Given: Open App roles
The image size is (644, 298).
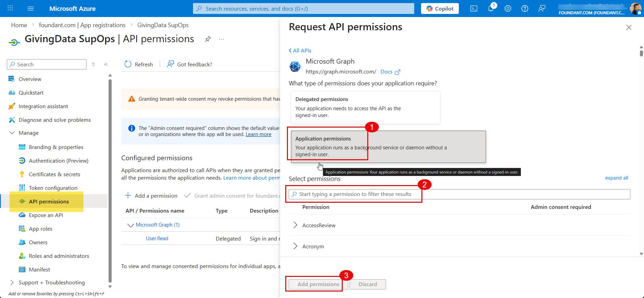Looking at the screenshot, I should pos(41,229).
